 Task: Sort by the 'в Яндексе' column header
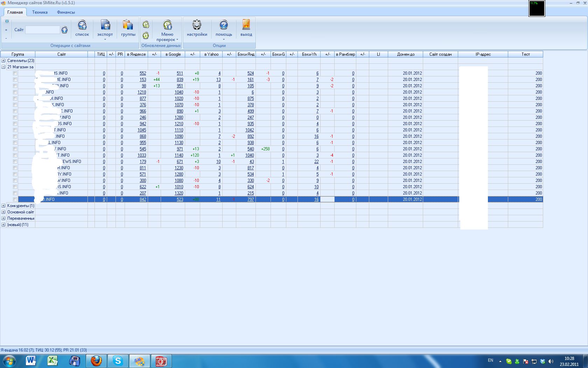(x=136, y=54)
